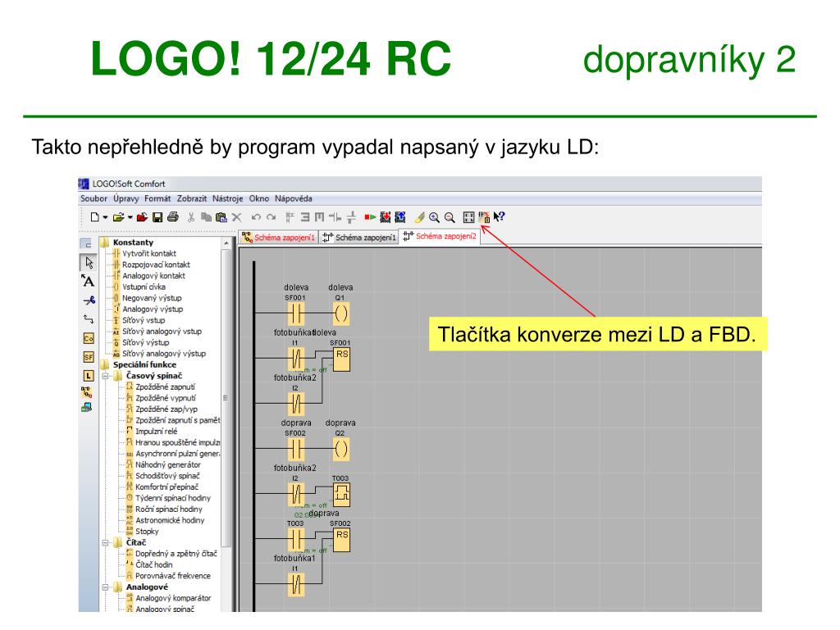Click the Undo arrow icon
Screen dimensions: 840x630
256,217
